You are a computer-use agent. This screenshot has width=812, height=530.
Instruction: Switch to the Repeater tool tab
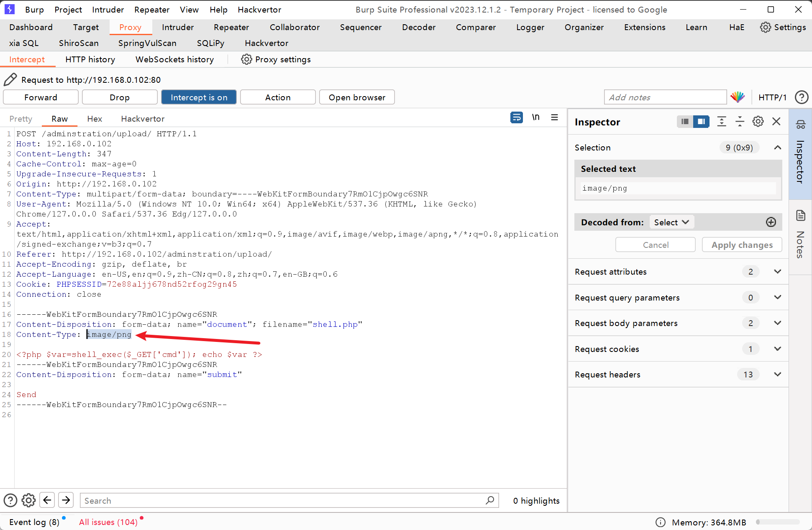click(231, 27)
